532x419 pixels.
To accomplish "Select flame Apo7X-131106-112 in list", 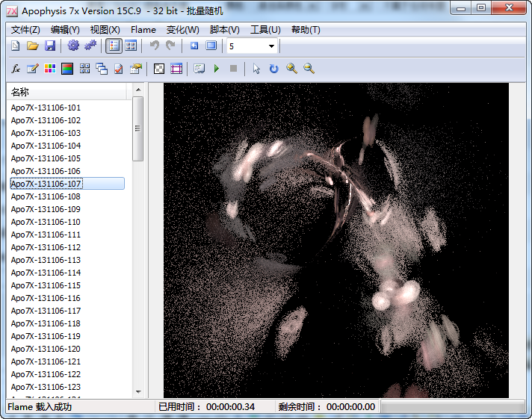I will (46, 247).
